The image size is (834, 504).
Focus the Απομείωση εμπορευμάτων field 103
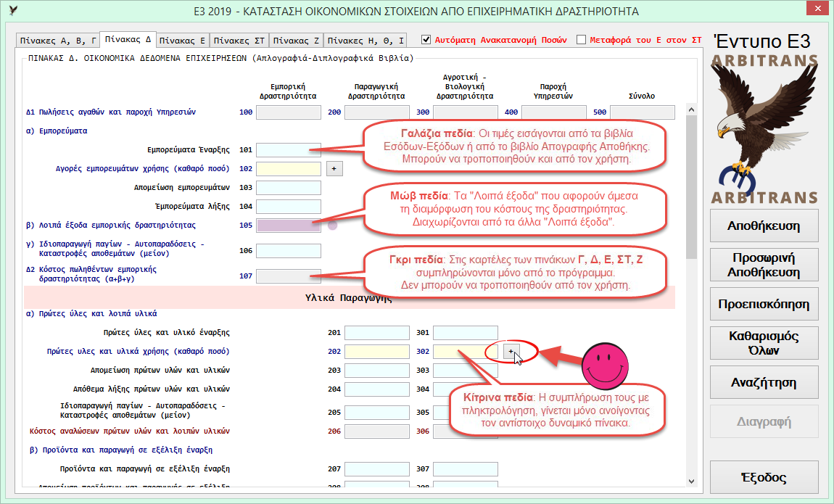click(289, 188)
